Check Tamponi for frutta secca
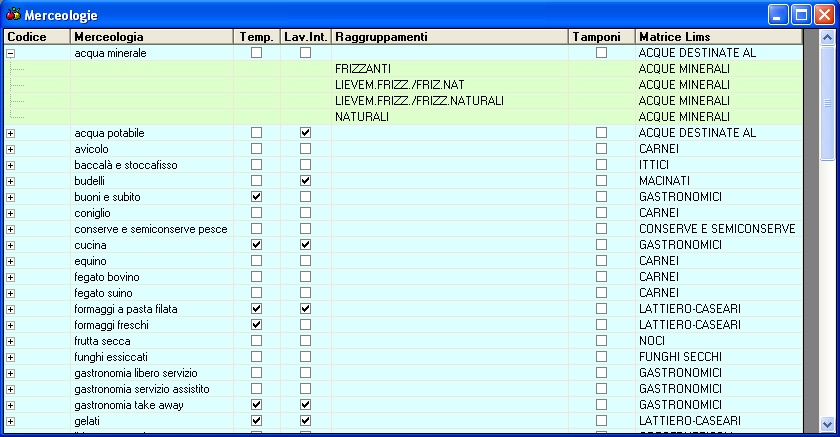Screen dimensions: 840x437 (601, 341)
